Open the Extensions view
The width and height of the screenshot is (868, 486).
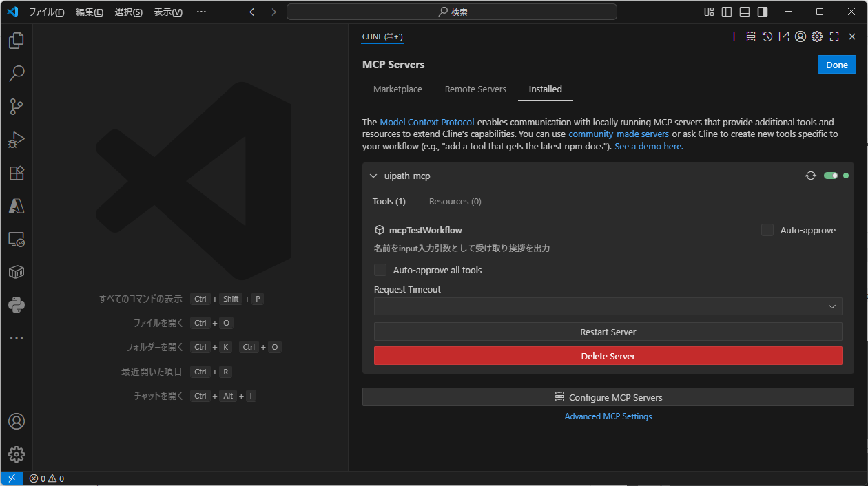(17, 173)
